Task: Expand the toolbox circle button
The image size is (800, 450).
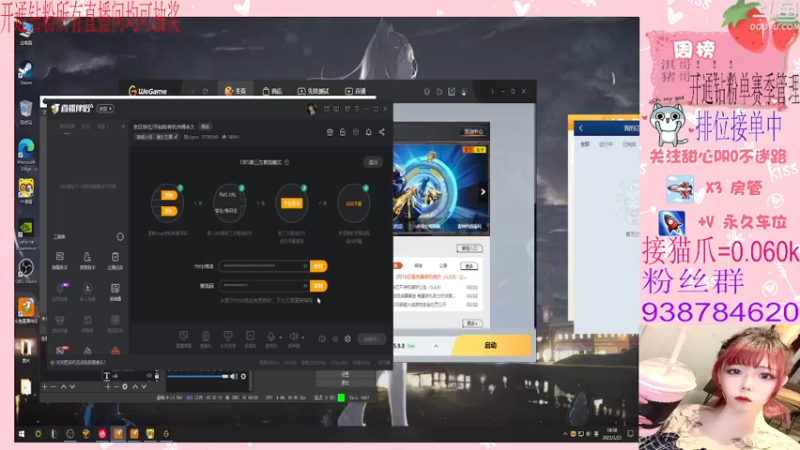Action: (x=120, y=237)
